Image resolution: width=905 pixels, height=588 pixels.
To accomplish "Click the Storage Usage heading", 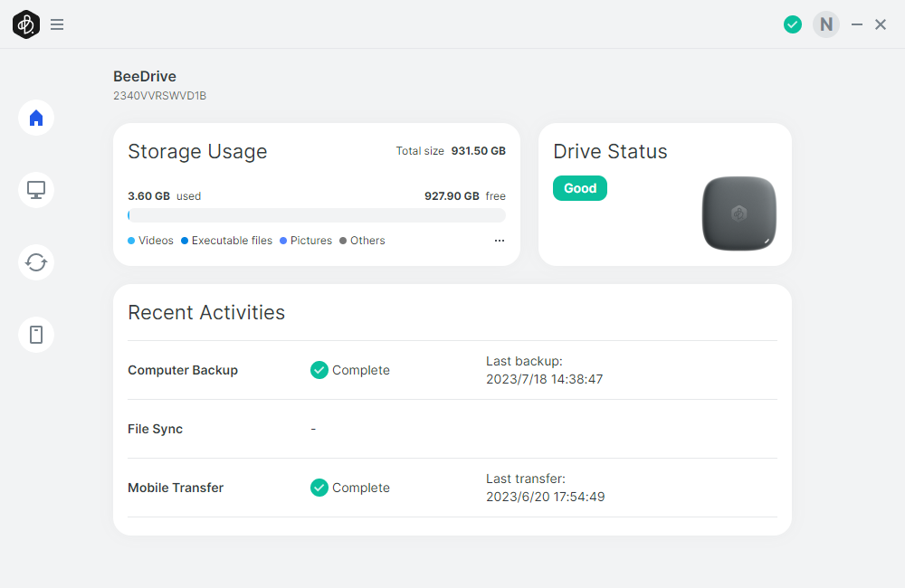I will click(197, 151).
